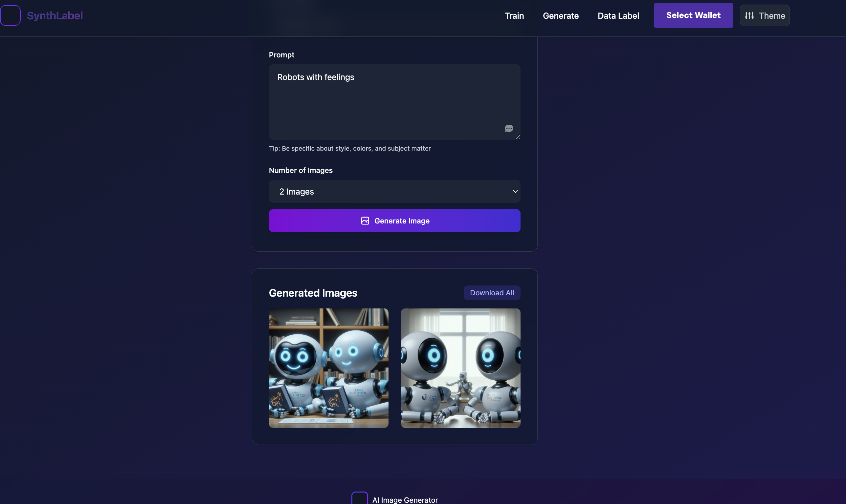The image size is (846, 504).
Task: Open the Data Label section
Action: pos(618,16)
